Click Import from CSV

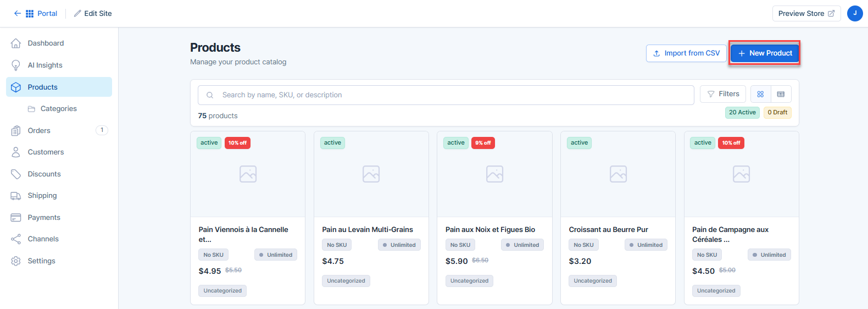coord(686,53)
